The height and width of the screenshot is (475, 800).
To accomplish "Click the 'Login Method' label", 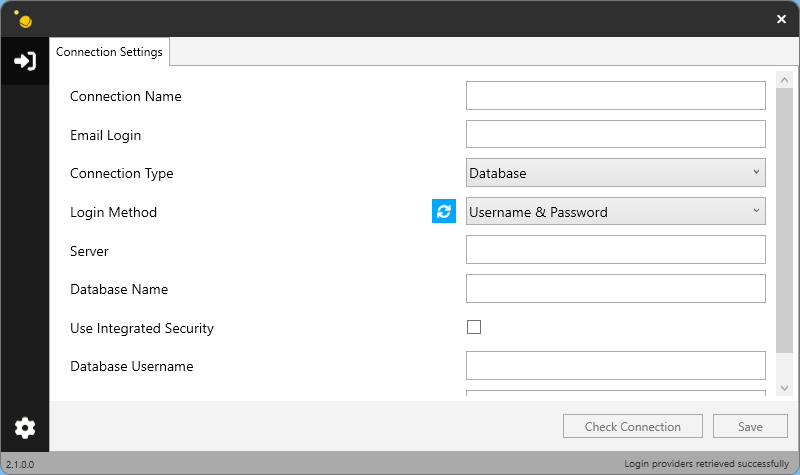I will (113, 213).
